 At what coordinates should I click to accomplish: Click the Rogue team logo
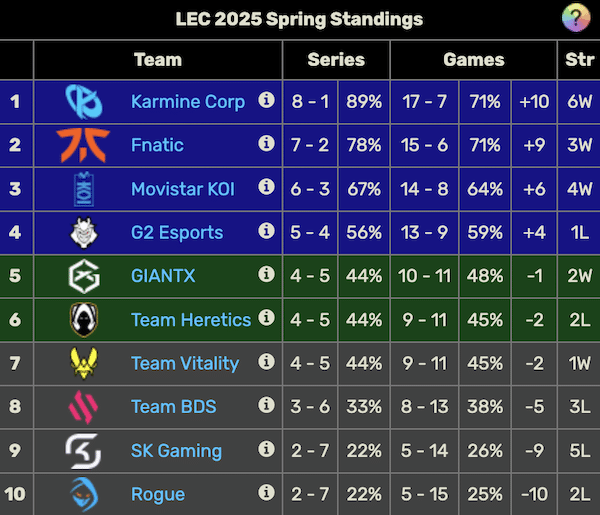point(82,493)
